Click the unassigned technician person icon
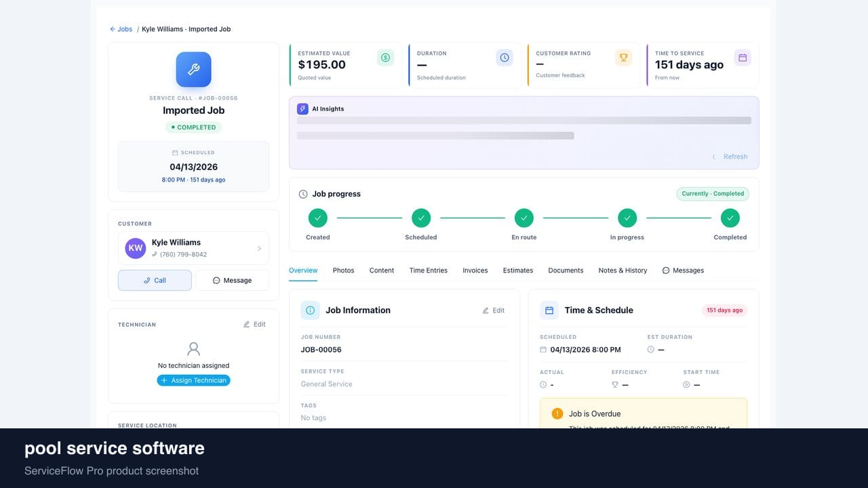This screenshot has width=868, height=488. (x=193, y=349)
